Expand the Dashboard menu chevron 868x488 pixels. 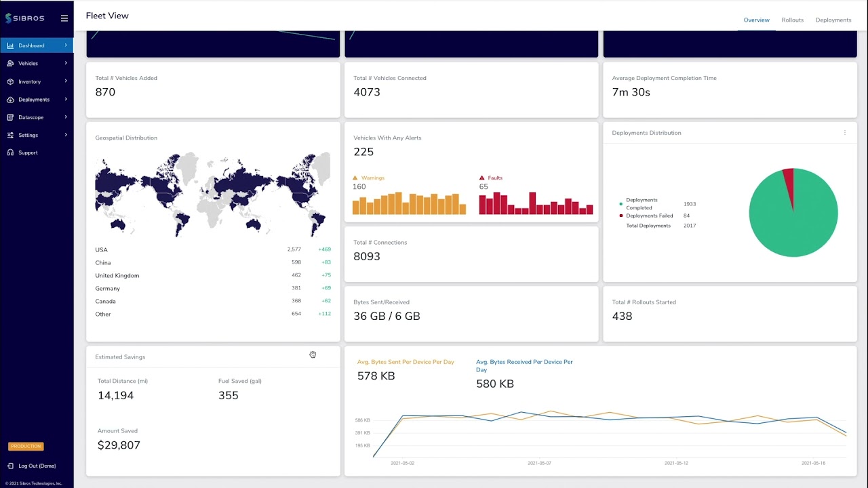point(66,45)
